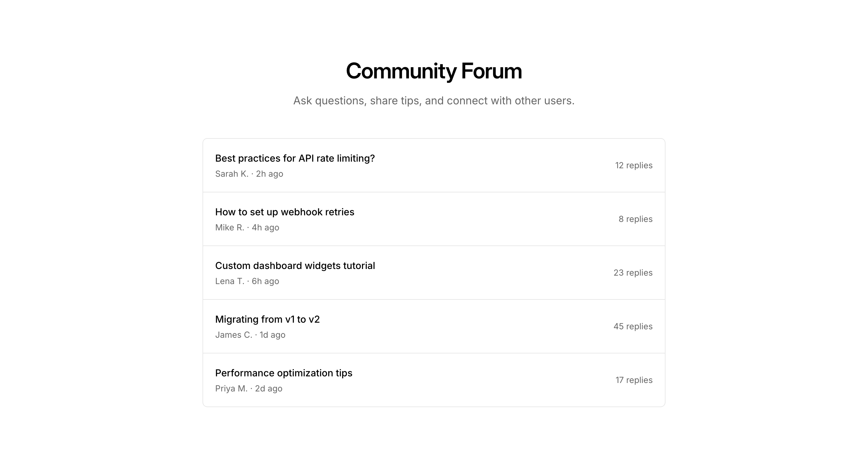
Task: Click the "12 replies" count
Action: point(634,165)
